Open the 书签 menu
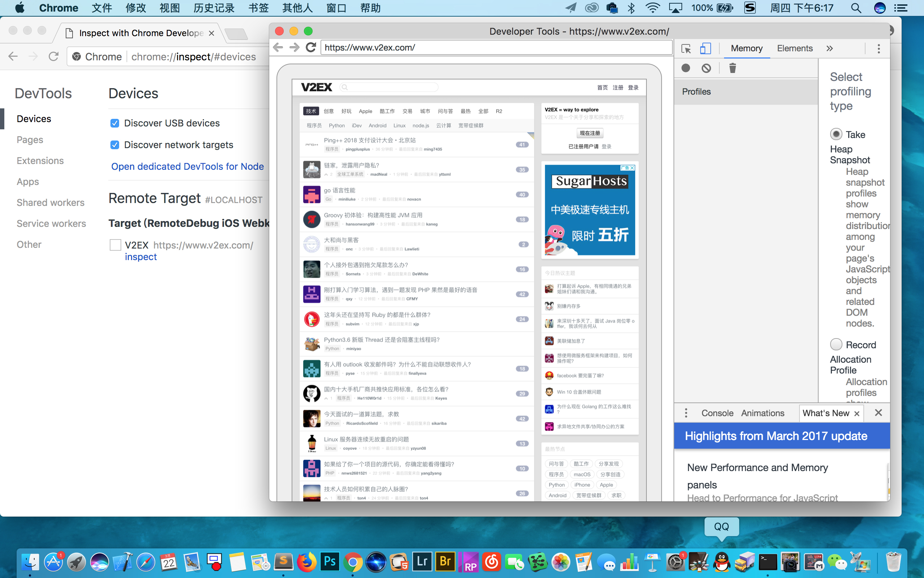Image resolution: width=924 pixels, height=578 pixels. point(258,8)
